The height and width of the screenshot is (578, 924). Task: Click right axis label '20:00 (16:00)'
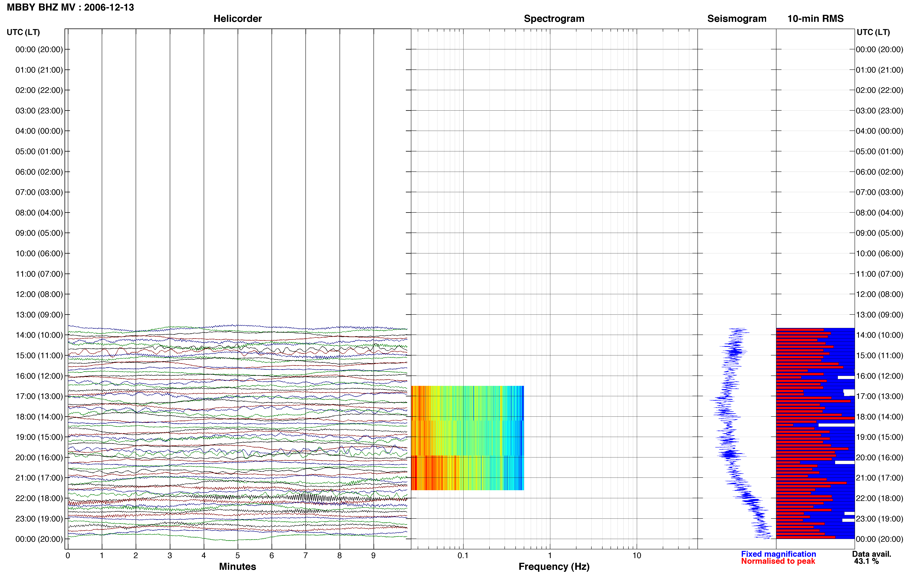(879, 458)
